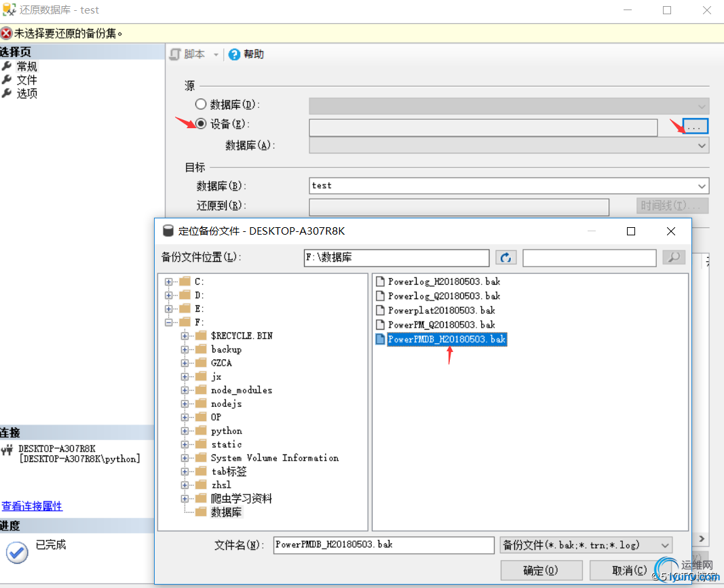Image resolution: width=724 pixels, height=588 pixels.
Task: Click the file search text box
Action: pyautogui.click(x=590, y=258)
